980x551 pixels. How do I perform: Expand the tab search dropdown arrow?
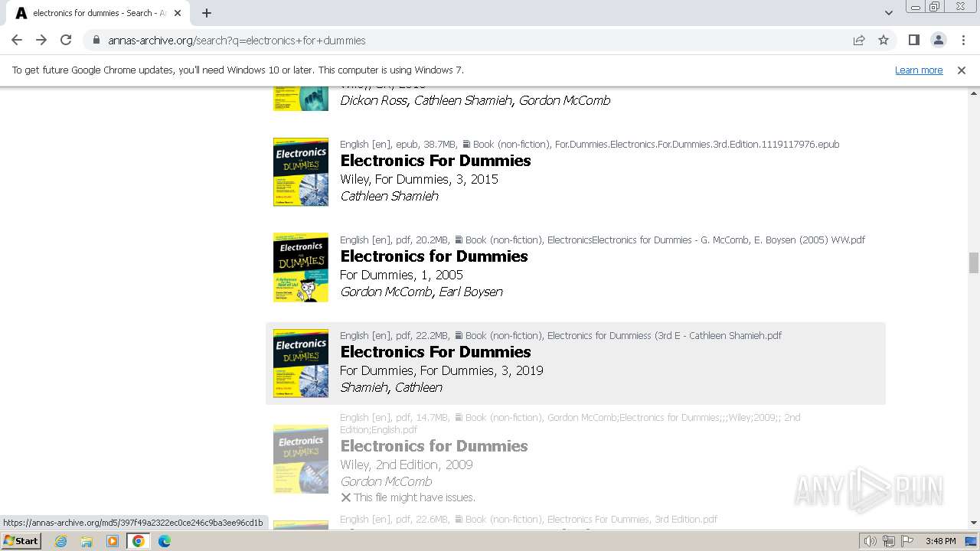[x=888, y=13]
